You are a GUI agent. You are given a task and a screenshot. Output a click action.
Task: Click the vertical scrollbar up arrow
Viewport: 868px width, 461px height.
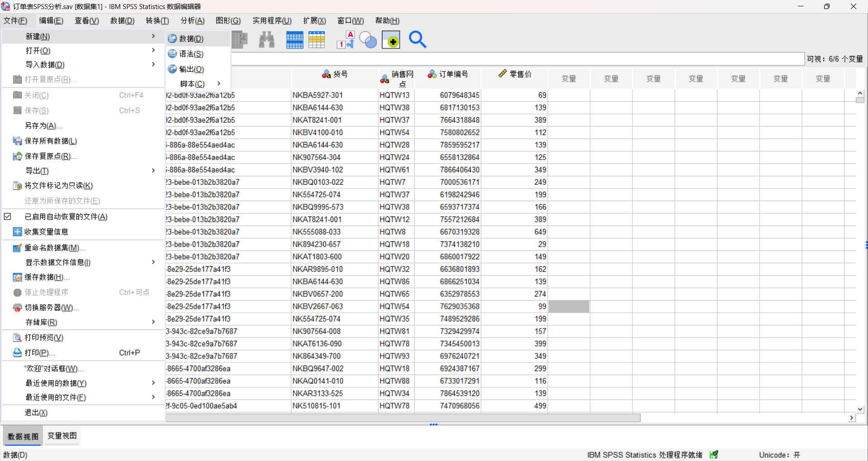[x=860, y=93]
